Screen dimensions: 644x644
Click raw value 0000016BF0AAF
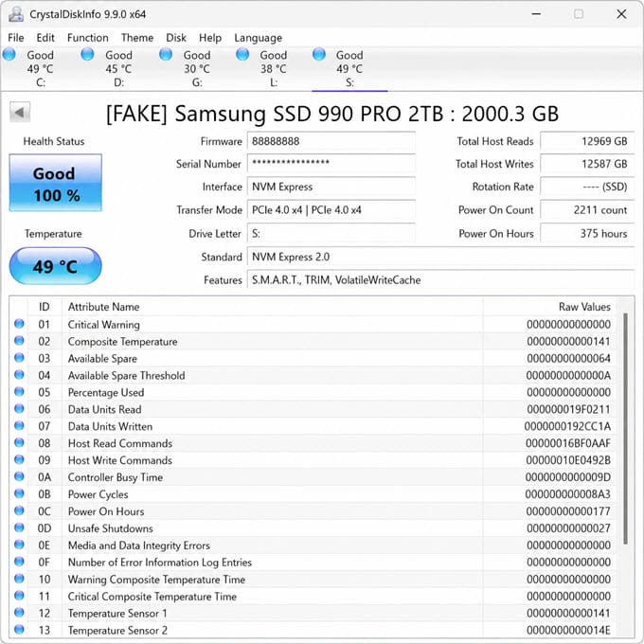(x=568, y=443)
